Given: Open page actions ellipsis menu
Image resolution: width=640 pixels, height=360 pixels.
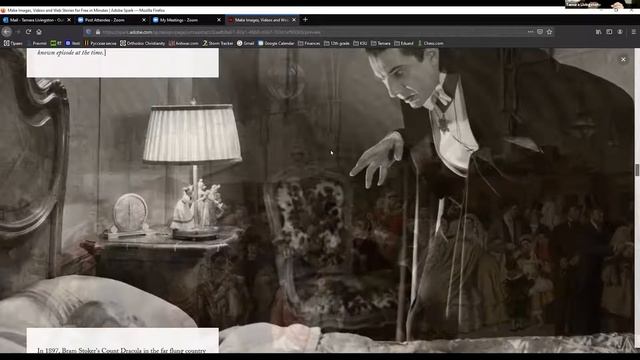Looking at the screenshot, I should (530, 32).
